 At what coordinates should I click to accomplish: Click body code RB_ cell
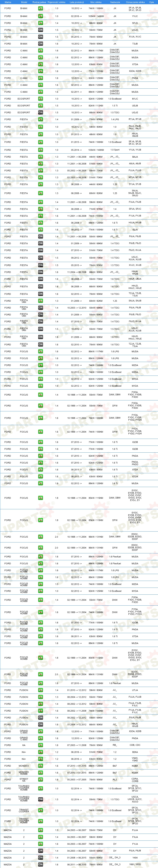(115, 745)
